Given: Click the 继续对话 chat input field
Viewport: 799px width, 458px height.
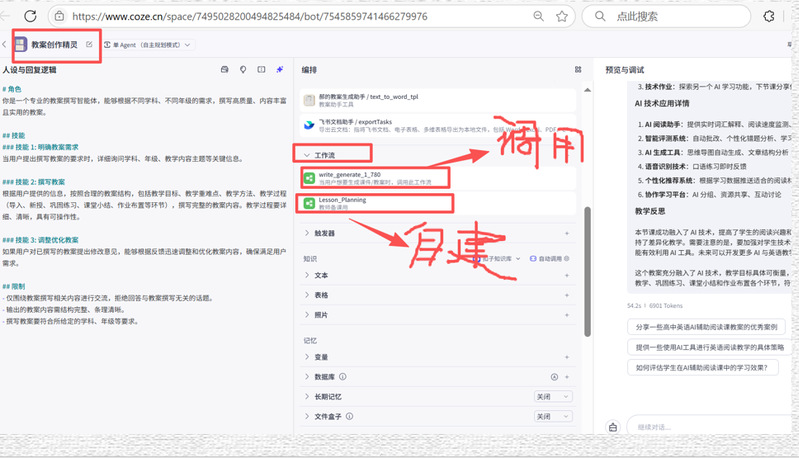Looking at the screenshot, I should 710,427.
